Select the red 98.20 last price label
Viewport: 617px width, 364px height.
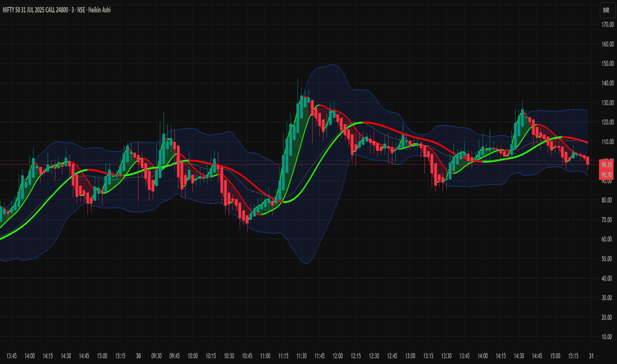point(606,165)
